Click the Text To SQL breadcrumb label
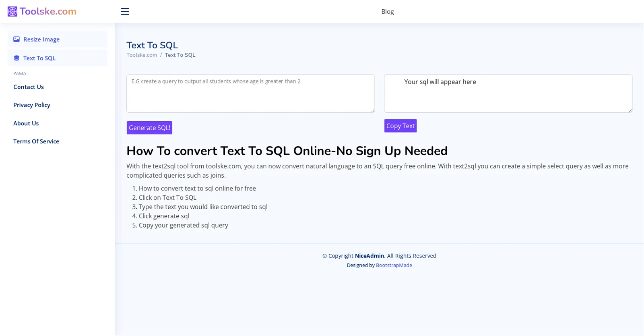Image resolution: width=644 pixels, height=336 pixels. tap(180, 55)
